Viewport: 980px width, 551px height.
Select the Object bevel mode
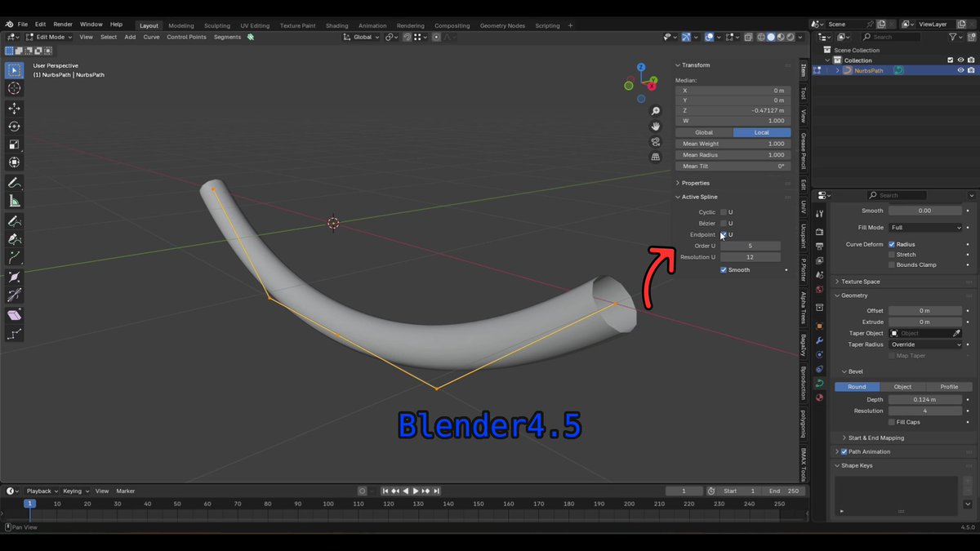902,387
